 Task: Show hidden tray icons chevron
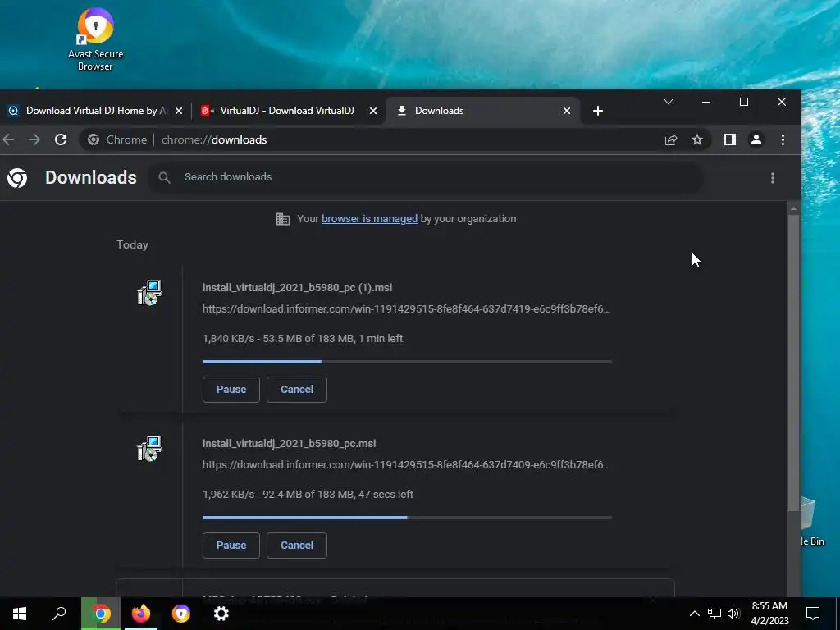tap(694, 614)
